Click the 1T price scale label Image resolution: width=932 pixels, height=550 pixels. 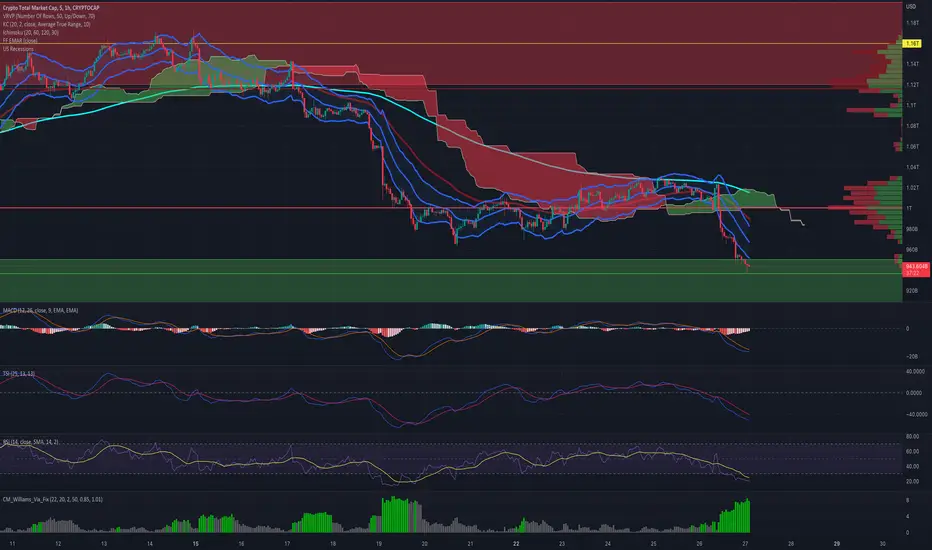(909, 208)
